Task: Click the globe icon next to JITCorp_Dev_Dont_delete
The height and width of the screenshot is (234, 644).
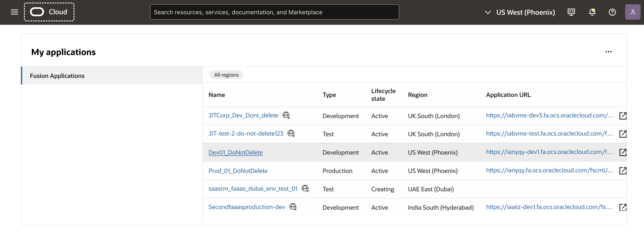Action: 286,115
